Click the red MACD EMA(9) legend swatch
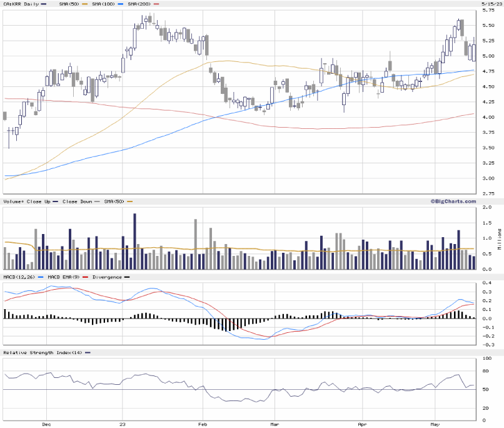 (86, 277)
